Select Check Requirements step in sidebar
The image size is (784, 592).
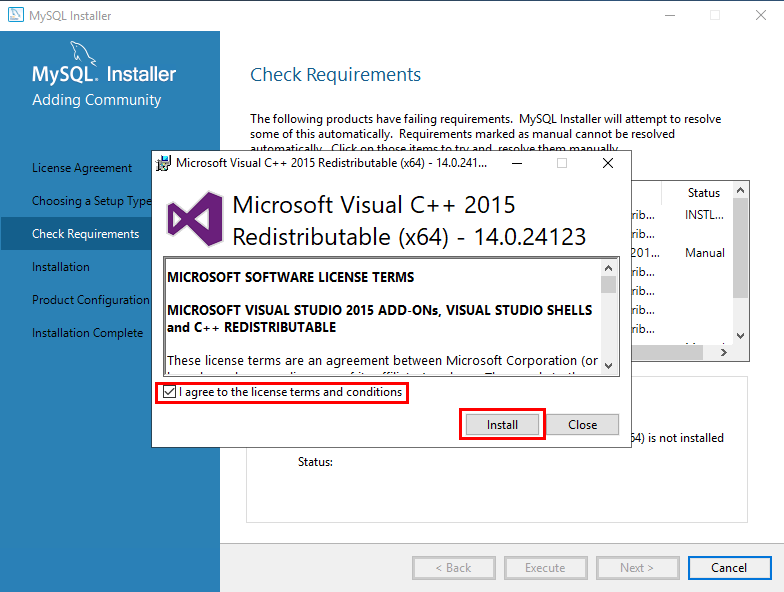coord(86,234)
